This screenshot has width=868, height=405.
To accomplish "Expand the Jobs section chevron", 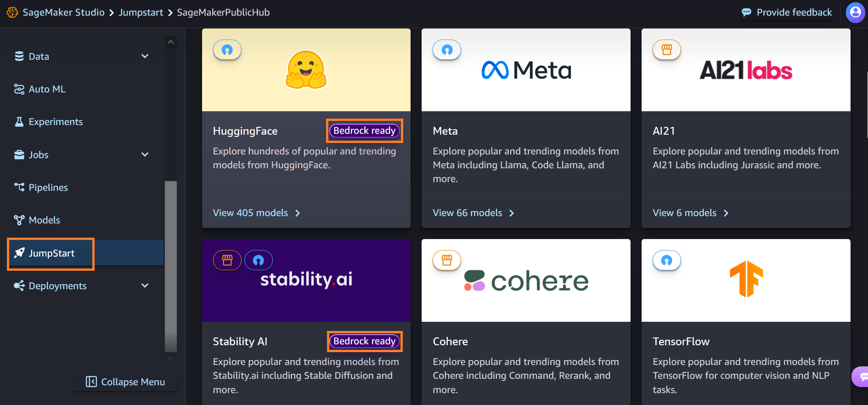I will pyautogui.click(x=145, y=154).
